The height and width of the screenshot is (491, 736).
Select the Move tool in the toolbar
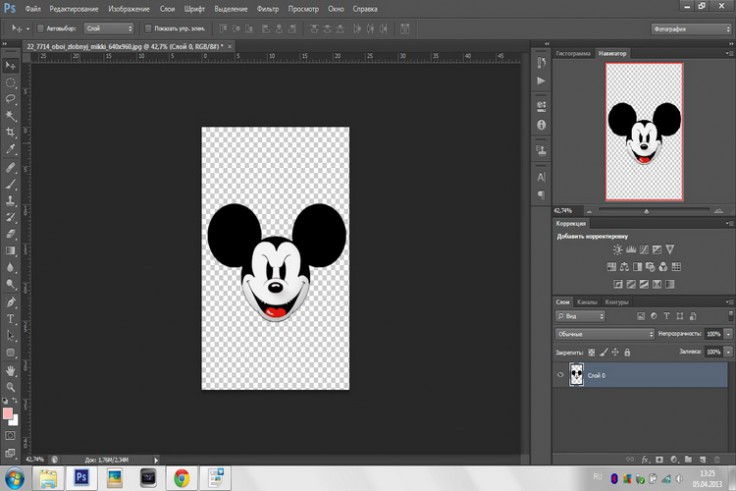click(x=11, y=65)
